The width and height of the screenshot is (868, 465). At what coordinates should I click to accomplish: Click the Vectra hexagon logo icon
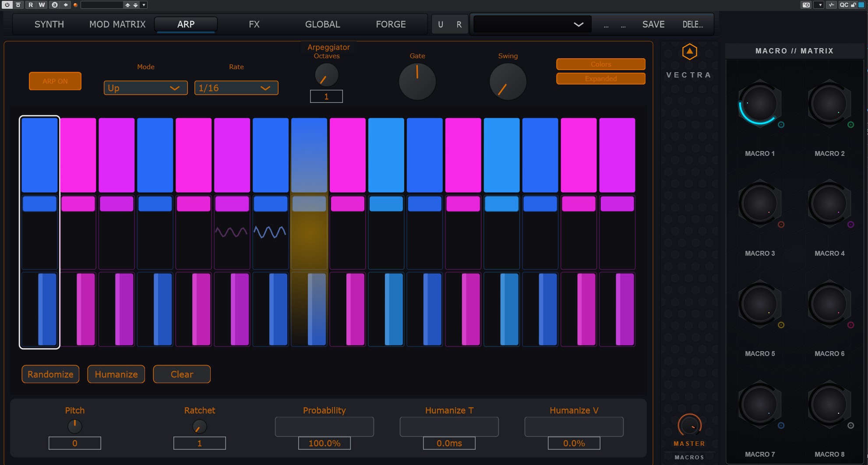pos(689,52)
